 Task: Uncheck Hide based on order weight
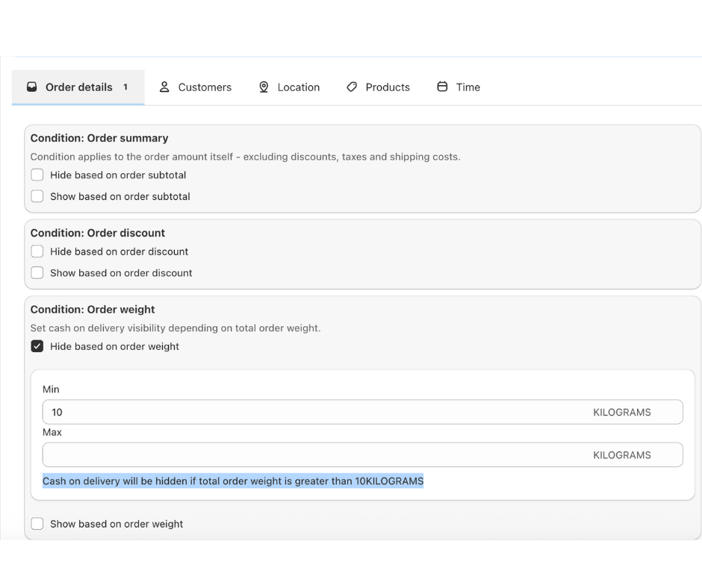[x=37, y=346]
